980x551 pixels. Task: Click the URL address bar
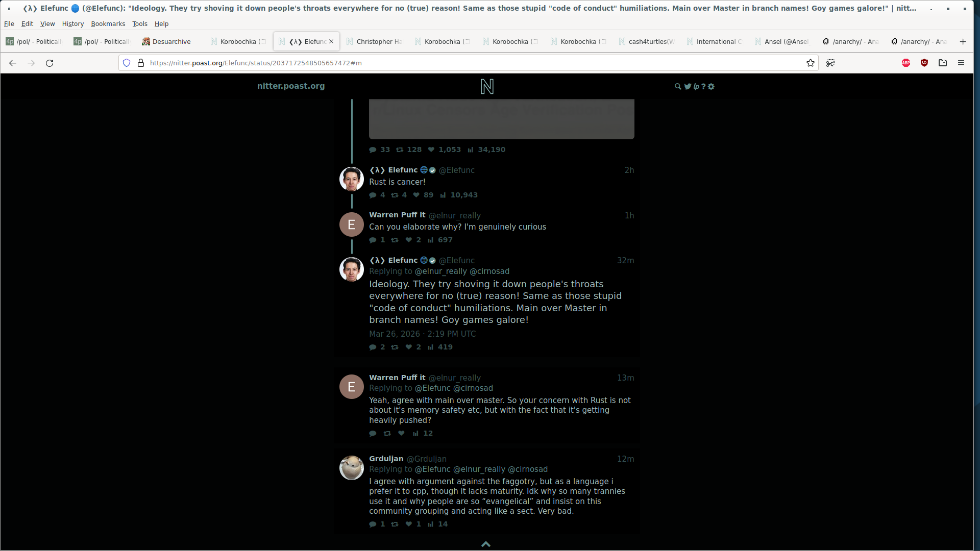(459, 63)
